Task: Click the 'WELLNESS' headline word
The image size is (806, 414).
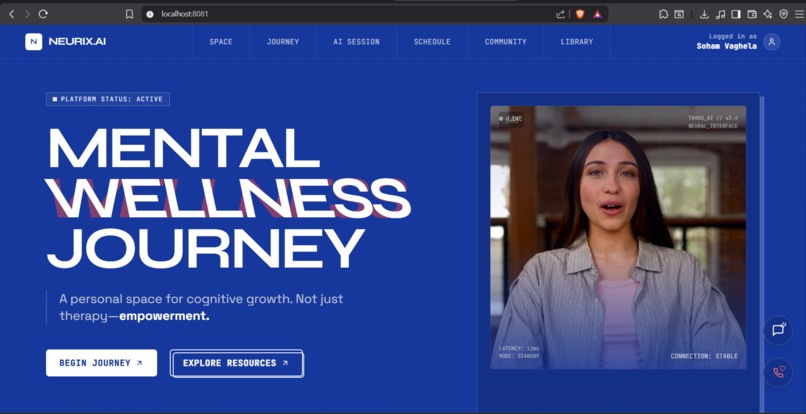Action: (228, 197)
